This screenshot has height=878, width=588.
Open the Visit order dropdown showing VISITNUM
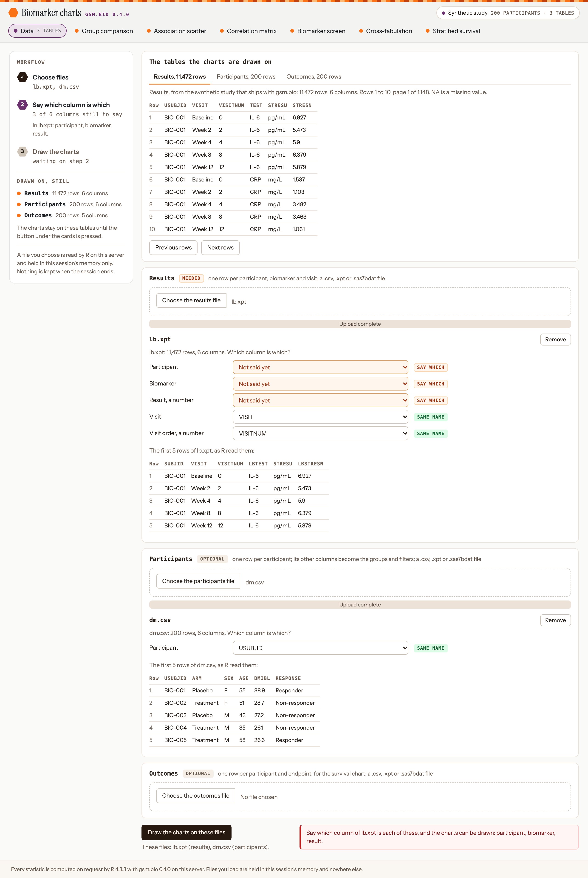click(x=320, y=433)
